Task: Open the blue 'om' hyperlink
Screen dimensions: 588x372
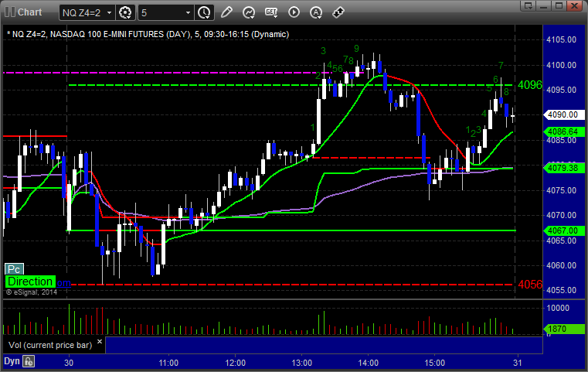Action: pyautogui.click(x=64, y=282)
